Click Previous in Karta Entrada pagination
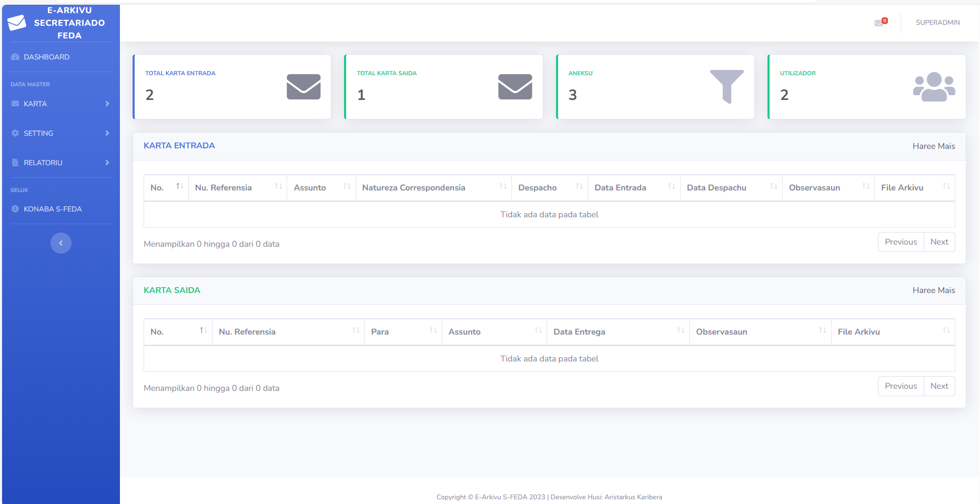Screen dimensions: 980x504 click(901, 242)
